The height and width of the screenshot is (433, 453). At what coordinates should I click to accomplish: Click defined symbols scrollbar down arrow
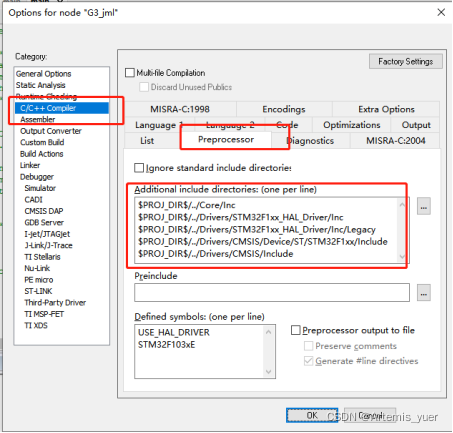coord(269,372)
